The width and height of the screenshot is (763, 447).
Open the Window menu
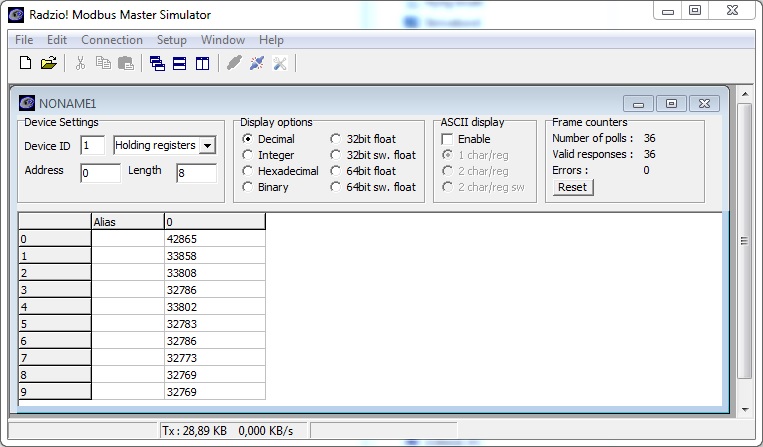223,40
